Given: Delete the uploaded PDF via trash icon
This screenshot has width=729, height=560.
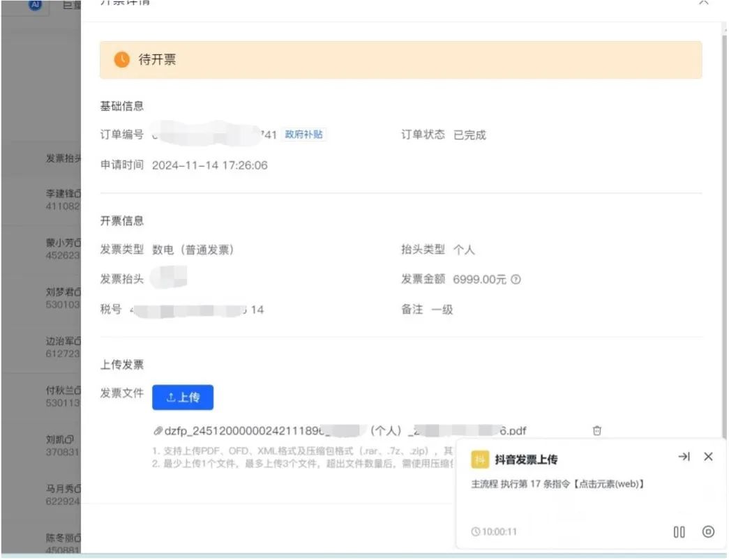Looking at the screenshot, I should click(x=596, y=431).
